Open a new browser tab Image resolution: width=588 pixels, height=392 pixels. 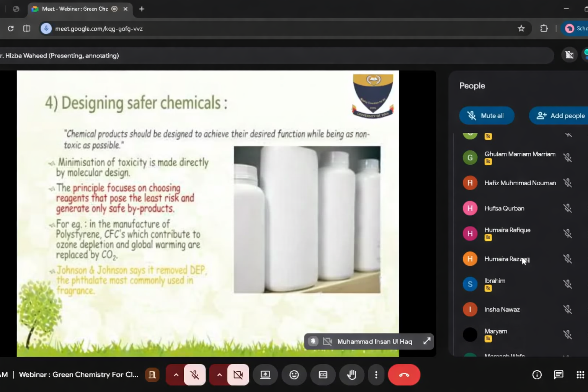[142, 9]
